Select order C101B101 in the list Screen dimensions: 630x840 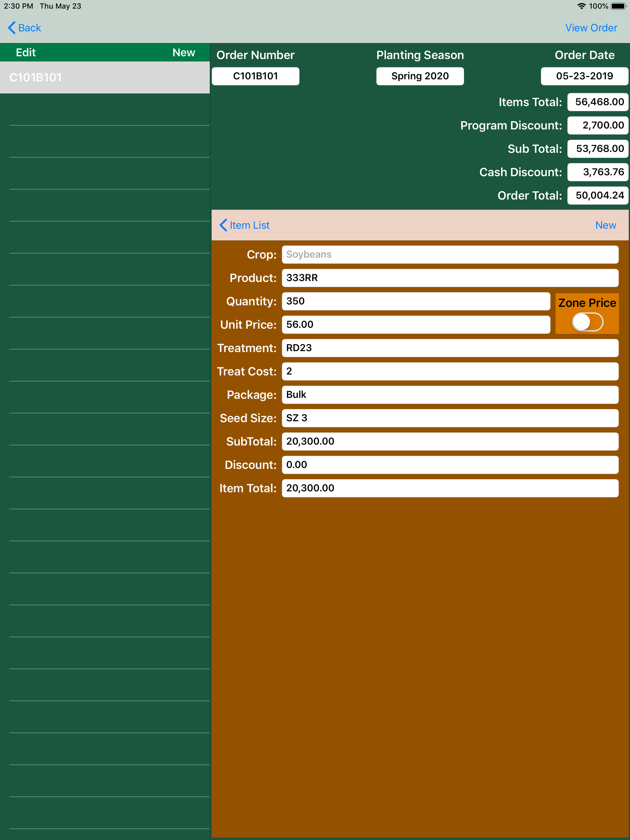105,77
